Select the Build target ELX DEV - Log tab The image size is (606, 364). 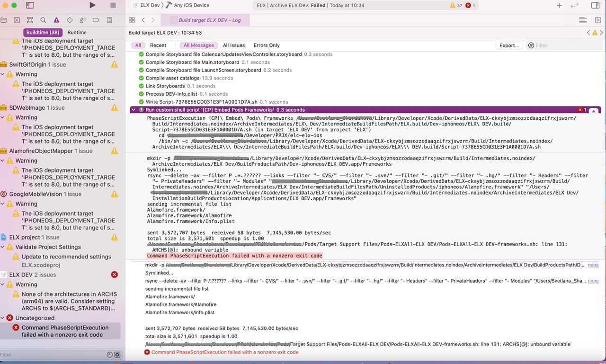pos(206,20)
